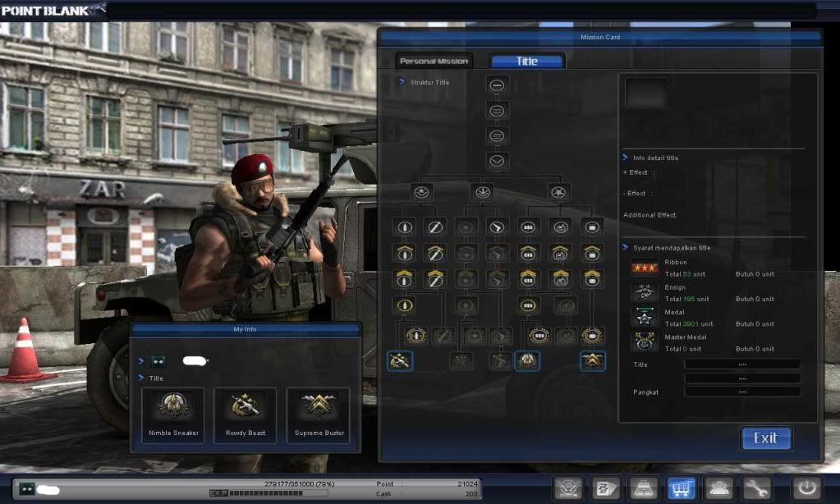Image resolution: width=840 pixels, height=504 pixels.
Task: Click the Medal star requirement icon
Action: pyautogui.click(x=644, y=318)
